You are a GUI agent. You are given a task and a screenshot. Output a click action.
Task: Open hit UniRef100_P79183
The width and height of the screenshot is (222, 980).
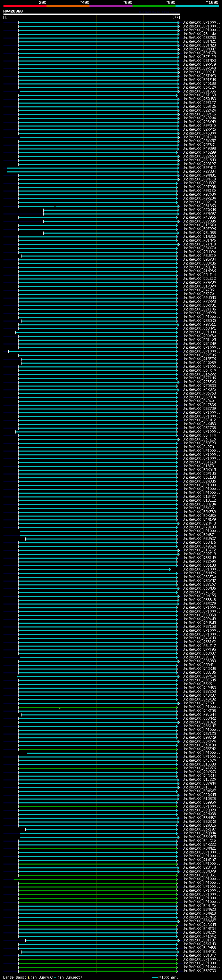(x=199, y=527)
